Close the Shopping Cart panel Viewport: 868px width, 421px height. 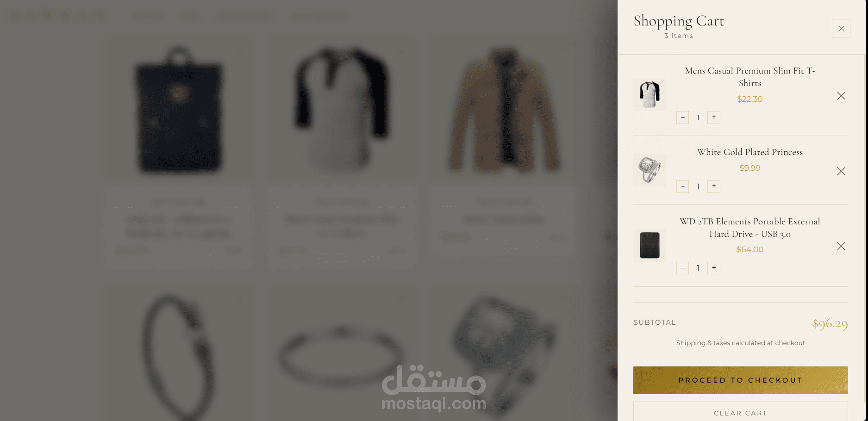pos(841,28)
